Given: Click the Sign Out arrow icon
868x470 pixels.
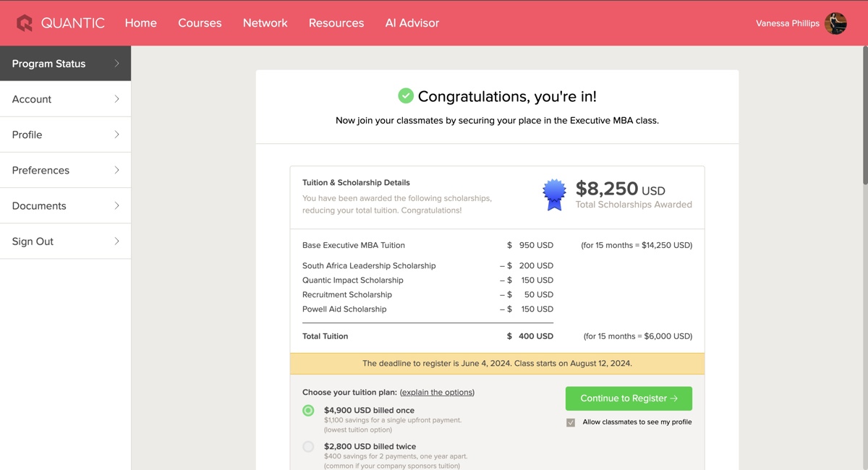Looking at the screenshot, I should 116,242.
